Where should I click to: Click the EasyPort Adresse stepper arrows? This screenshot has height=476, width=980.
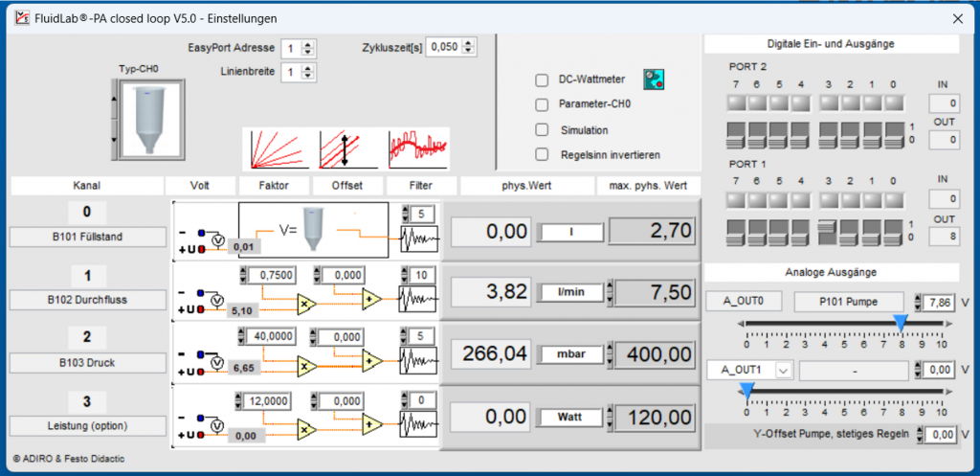(x=307, y=48)
